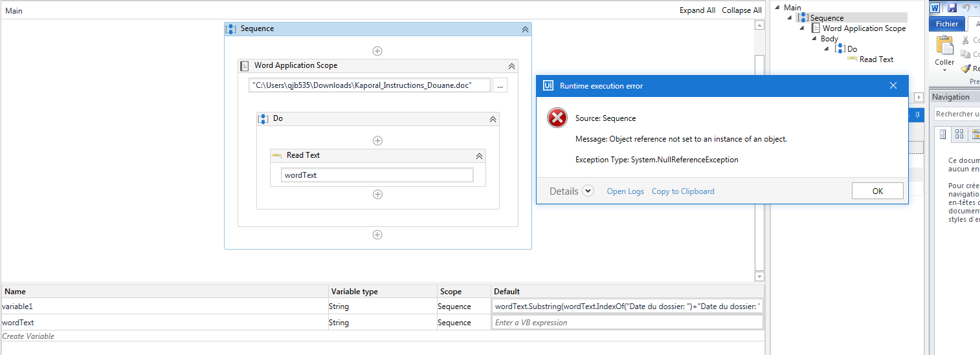Viewport: 980px width, 355px height.
Task: Click the headings view icon in Navigation pane
Action: click(942, 134)
